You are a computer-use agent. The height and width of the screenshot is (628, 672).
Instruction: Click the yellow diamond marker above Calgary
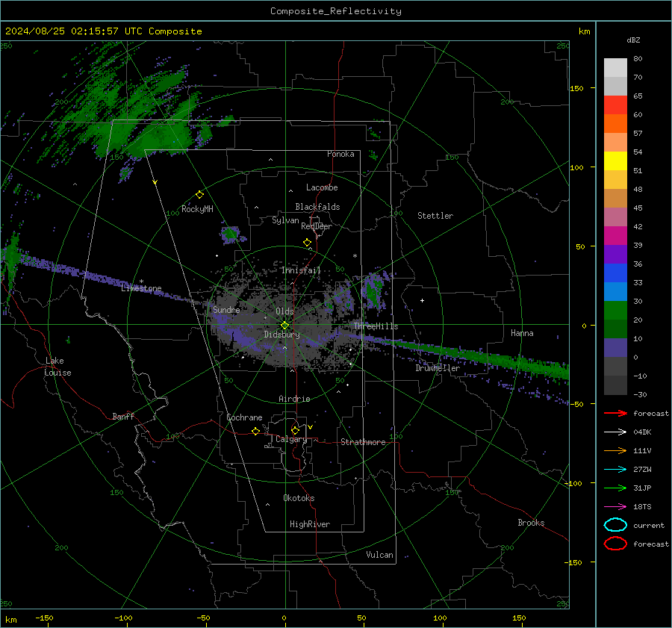[295, 430]
